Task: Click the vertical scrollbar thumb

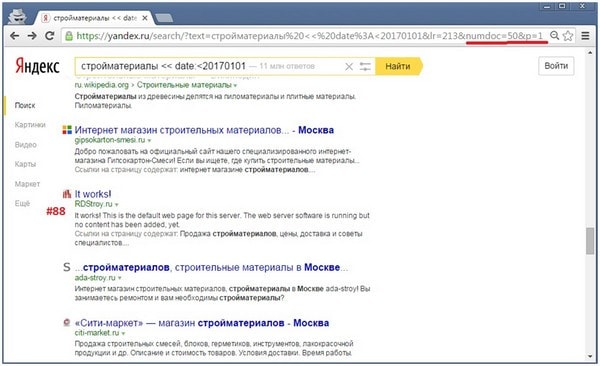Action: tap(590, 241)
